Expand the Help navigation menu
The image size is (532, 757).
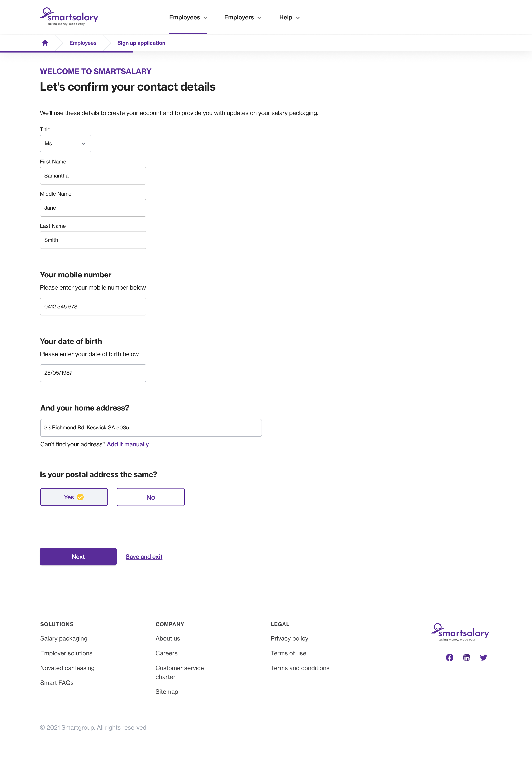289,18
